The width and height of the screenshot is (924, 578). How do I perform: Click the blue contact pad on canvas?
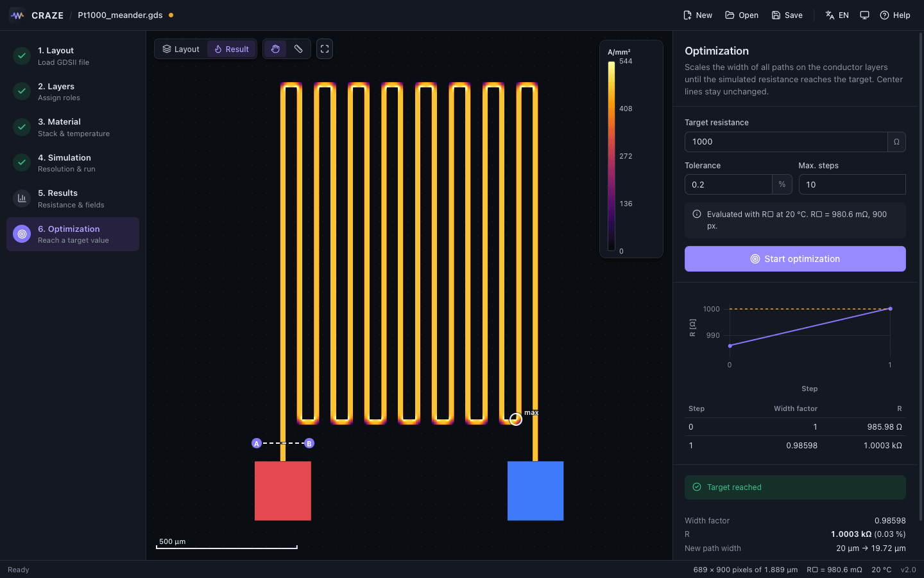point(535,491)
